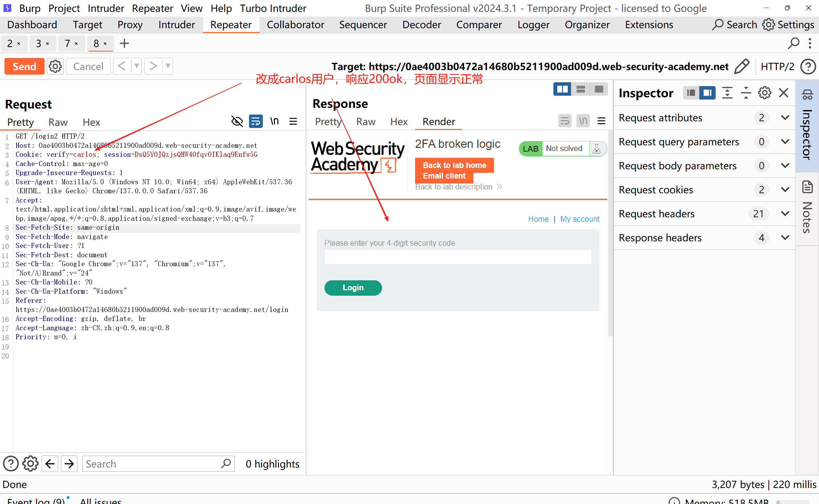Toggle show newline characters in Request
The height and width of the screenshot is (504, 819).
pyautogui.click(x=274, y=121)
